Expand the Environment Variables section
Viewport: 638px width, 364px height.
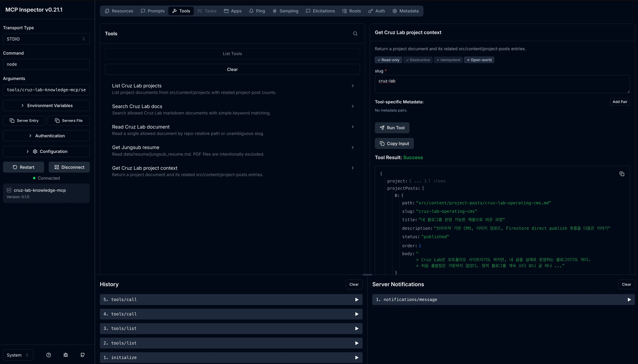coord(46,106)
